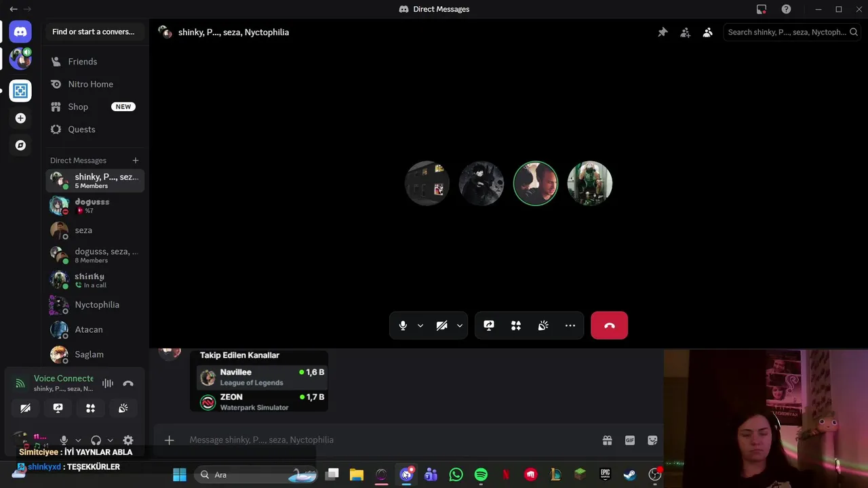
Task: Expand microphone options arrow in call
Action: click(x=420, y=325)
